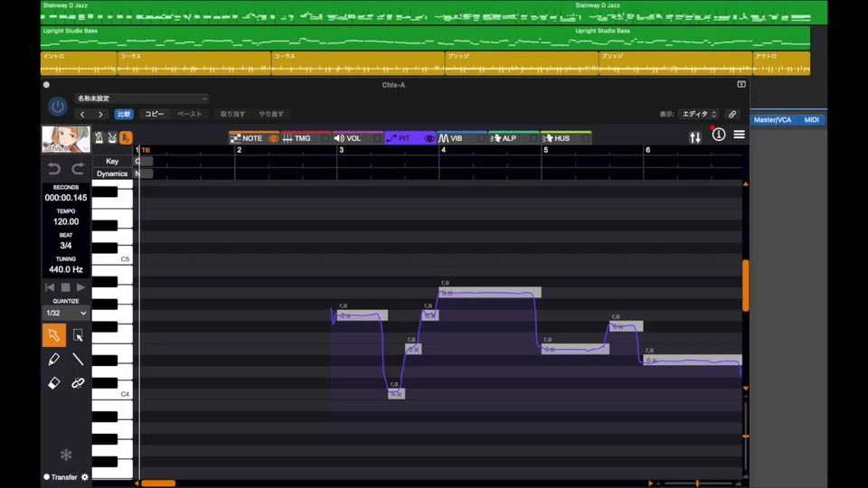Enable the ALP layer checkbox
Screen dimensions: 868x488
[x=533, y=138]
